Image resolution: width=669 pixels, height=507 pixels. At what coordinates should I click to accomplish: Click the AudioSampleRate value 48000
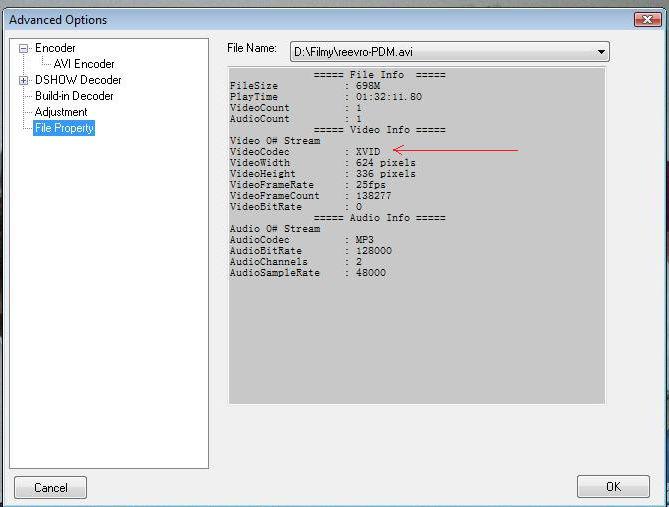point(371,273)
